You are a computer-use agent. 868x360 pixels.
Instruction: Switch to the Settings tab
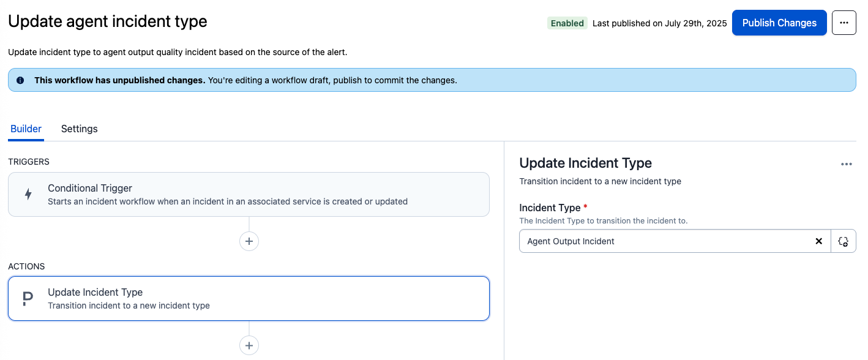coord(79,129)
